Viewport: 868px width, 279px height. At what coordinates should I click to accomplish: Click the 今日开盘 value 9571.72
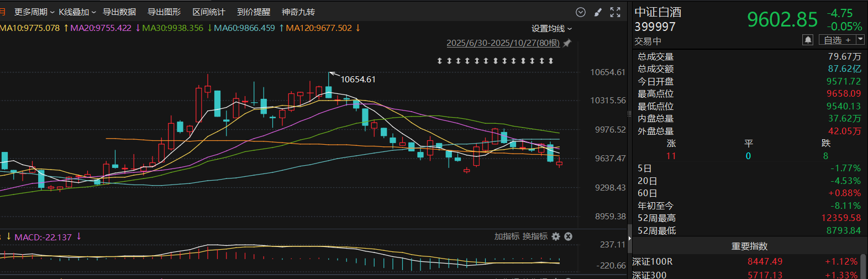click(844, 81)
